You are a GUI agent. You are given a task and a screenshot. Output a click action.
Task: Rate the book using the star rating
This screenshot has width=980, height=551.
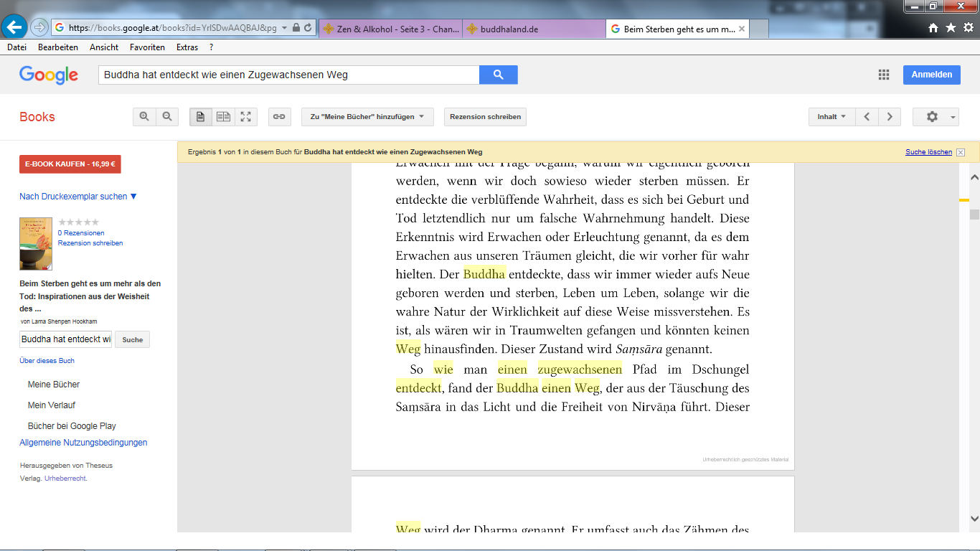(79, 222)
